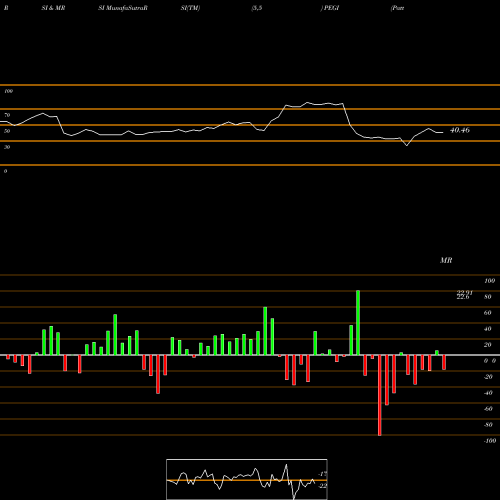Screen dimensions: 500x500
Task: Click the tallest green histogram bar
Action: click(358, 323)
